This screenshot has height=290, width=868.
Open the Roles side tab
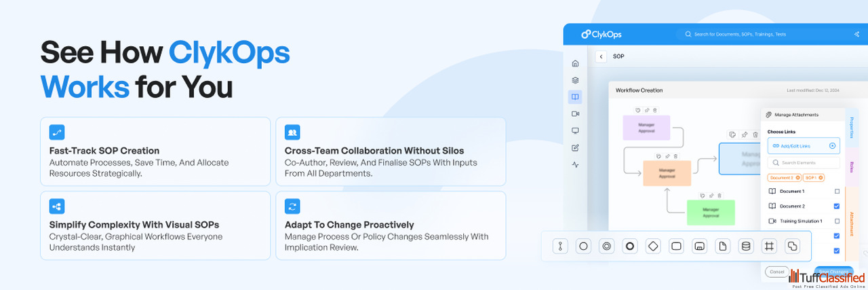point(852,166)
